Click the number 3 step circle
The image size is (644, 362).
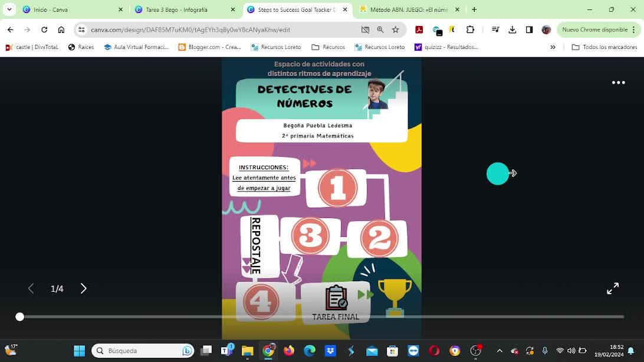pos(310,236)
